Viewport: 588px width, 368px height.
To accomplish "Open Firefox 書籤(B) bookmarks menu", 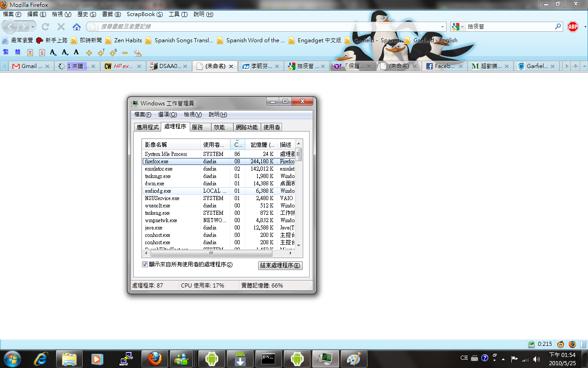I will (112, 14).
